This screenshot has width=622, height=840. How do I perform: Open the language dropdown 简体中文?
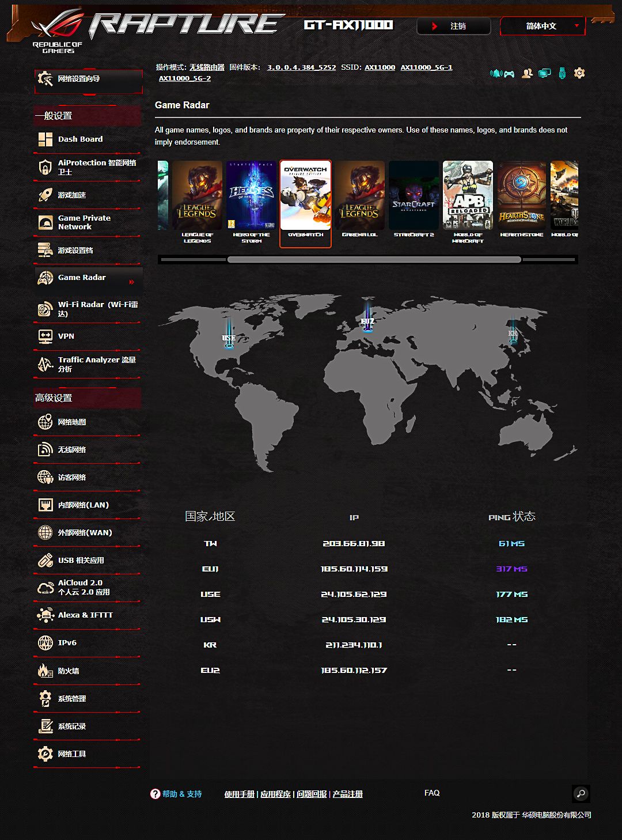pyautogui.click(x=543, y=26)
